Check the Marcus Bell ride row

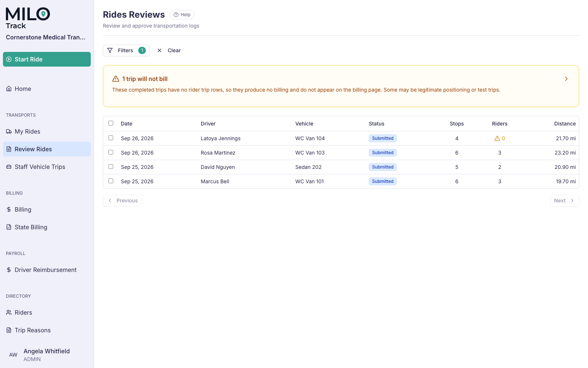pos(111,181)
